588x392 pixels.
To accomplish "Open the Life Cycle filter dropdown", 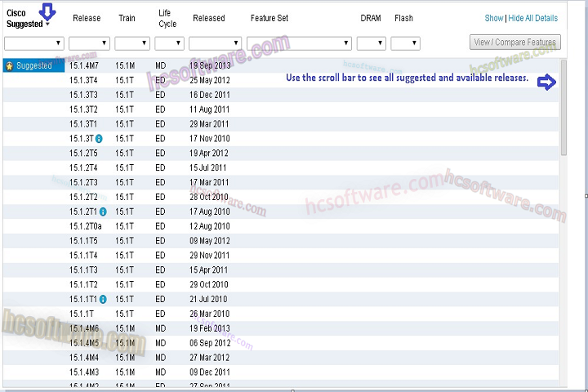I will pyautogui.click(x=170, y=43).
